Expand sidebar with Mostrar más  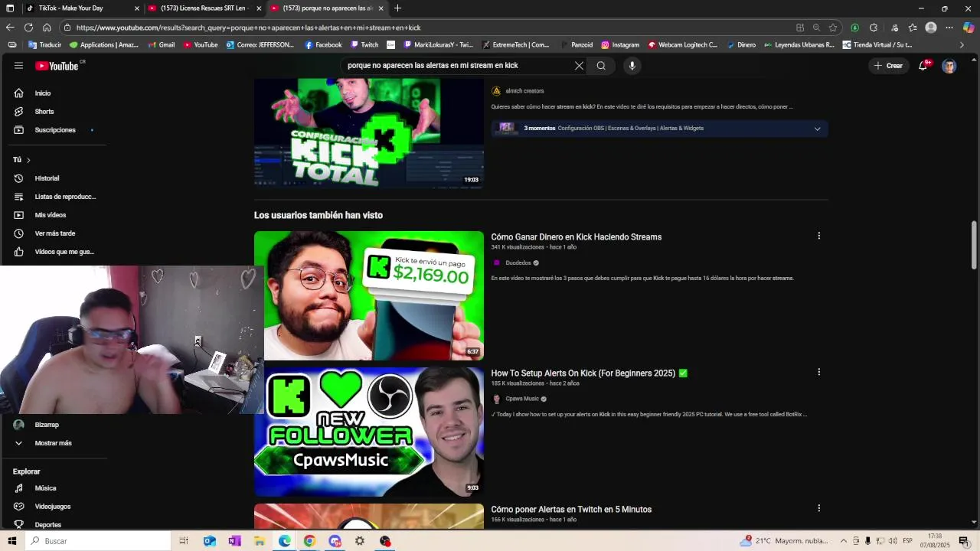pyautogui.click(x=54, y=443)
